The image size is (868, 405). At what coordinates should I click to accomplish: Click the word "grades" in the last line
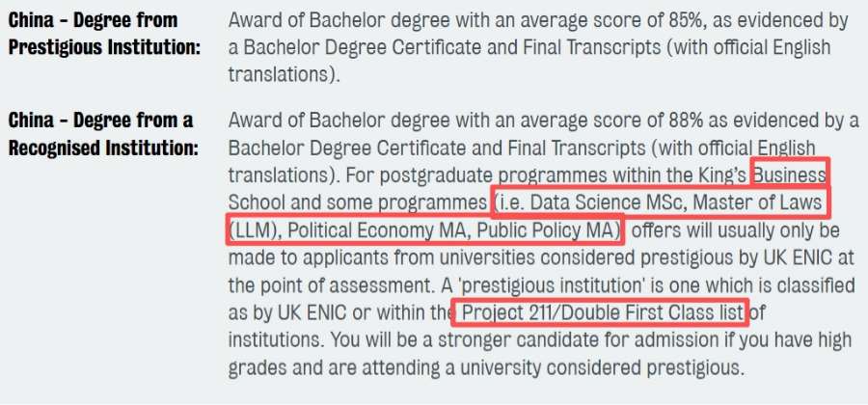(259, 368)
